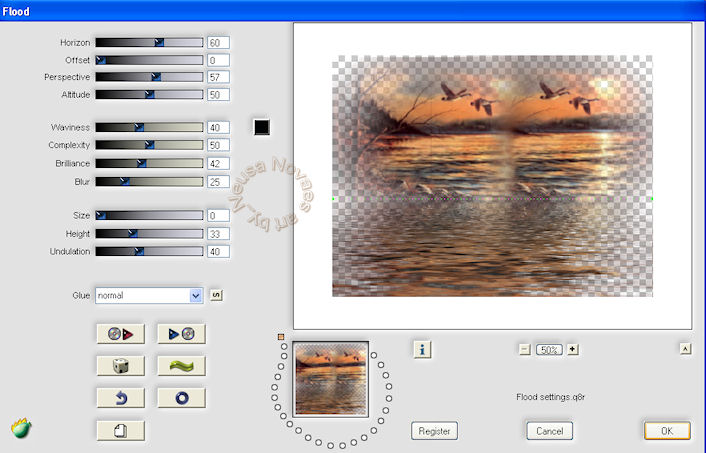Screen dimensions: 706x453
Task: Click the 50% zoom level button
Action: [x=549, y=349]
